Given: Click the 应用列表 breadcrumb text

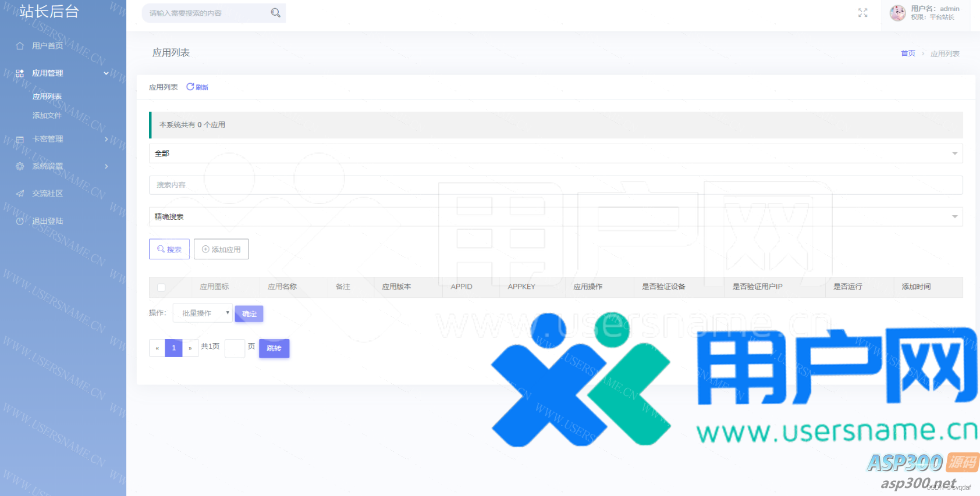Looking at the screenshot, I should click(x=945, y=53).
